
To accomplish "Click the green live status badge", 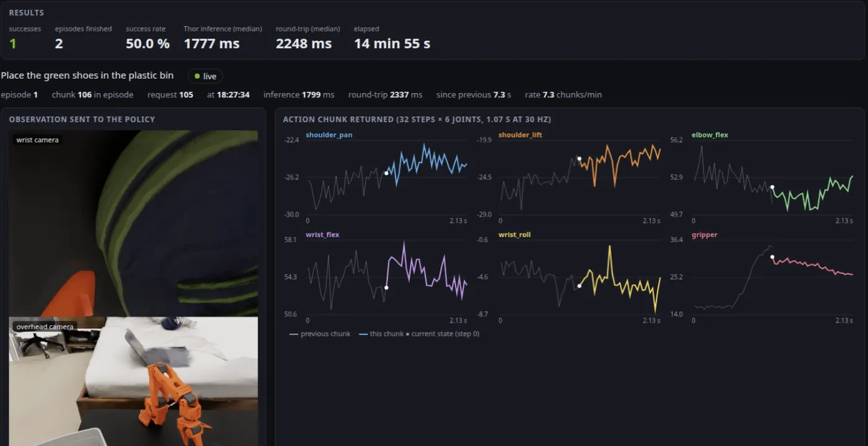I will click(x=205, y=76).
